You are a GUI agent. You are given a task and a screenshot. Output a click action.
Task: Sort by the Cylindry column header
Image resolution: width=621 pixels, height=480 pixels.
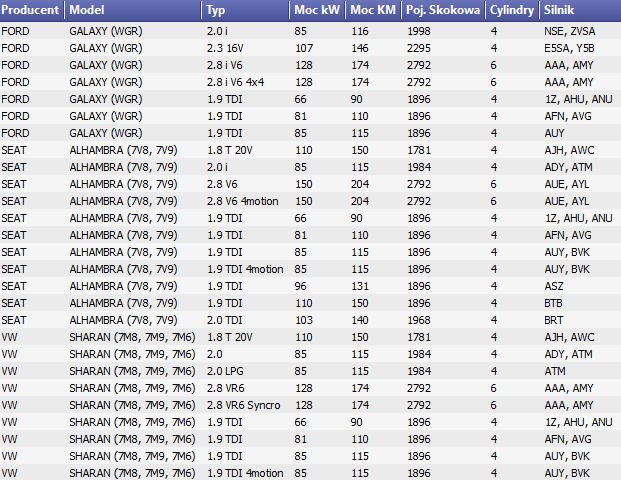[x=512, y=10]
